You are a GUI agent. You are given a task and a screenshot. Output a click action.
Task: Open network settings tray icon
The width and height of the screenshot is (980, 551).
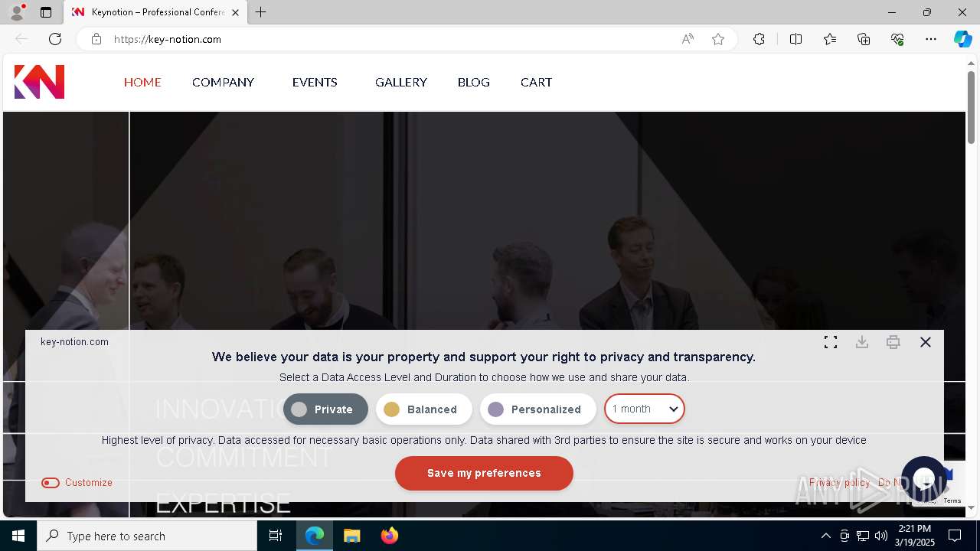[x=863, y=536]
